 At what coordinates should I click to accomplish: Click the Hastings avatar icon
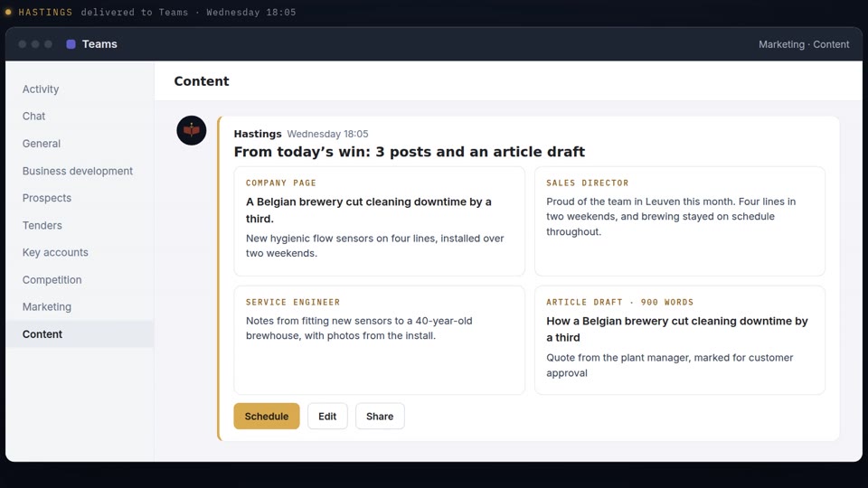click(192, 130)
